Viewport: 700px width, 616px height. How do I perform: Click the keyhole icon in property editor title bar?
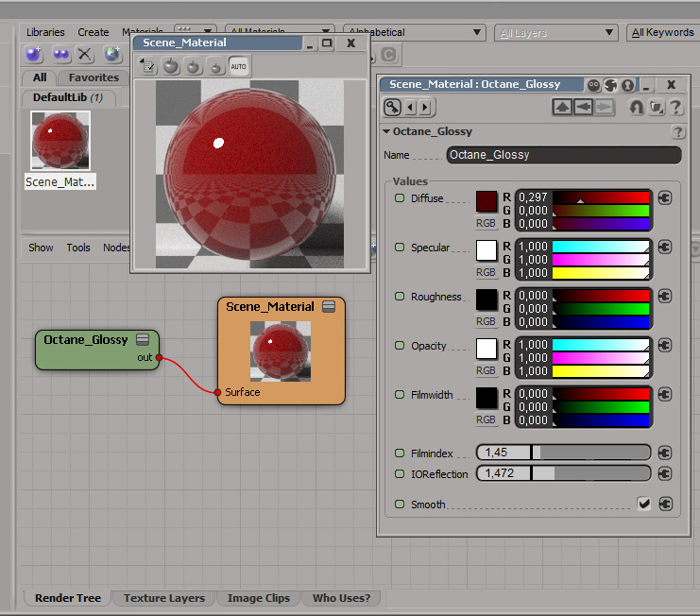[627, 85]
